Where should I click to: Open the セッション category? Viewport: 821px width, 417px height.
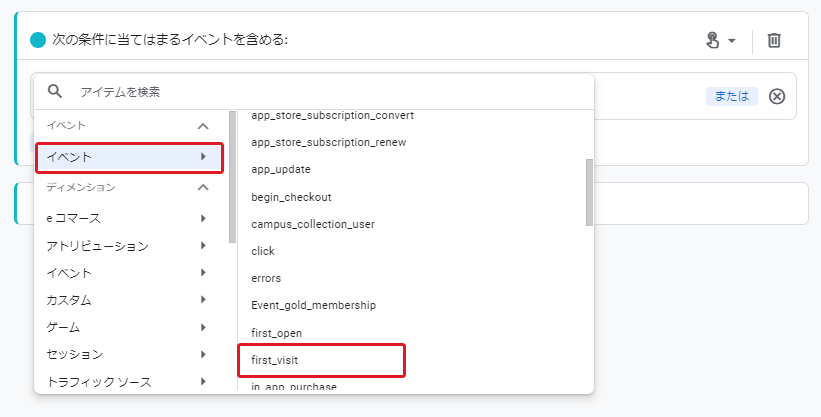[129, 355]
